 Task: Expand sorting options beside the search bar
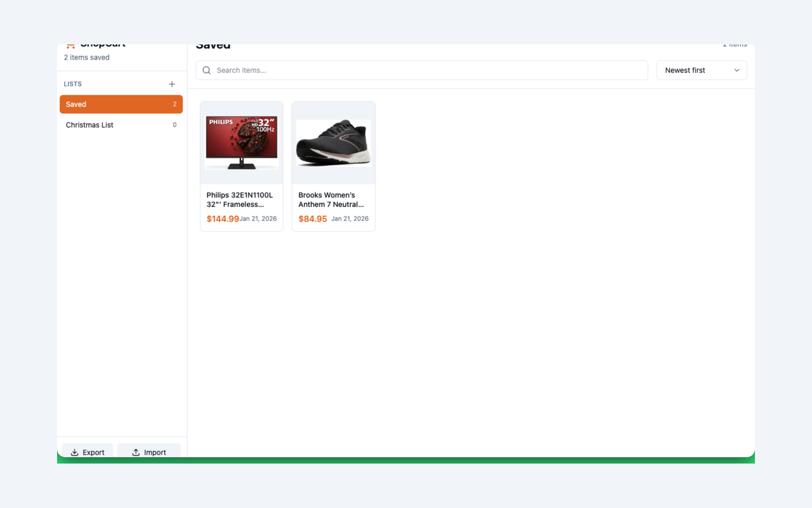coord(701,70)
